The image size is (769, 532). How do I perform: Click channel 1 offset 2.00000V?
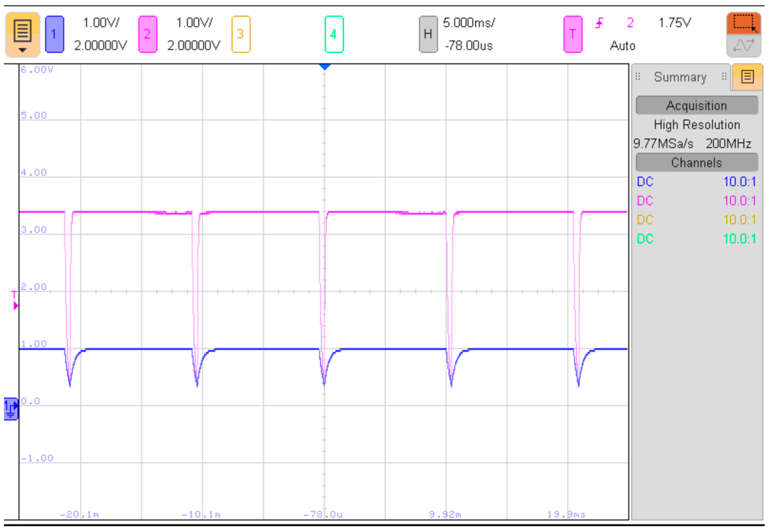tap(100, 45)
